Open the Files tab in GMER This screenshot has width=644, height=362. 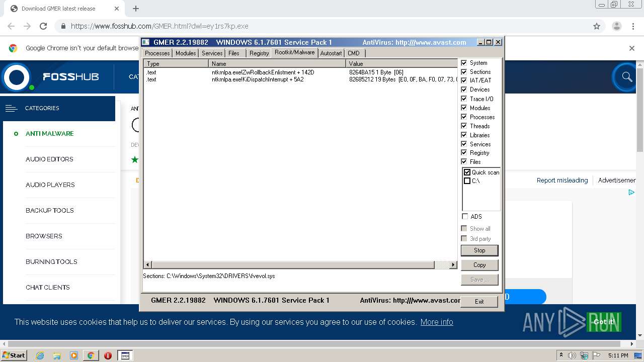coord(234,53)
